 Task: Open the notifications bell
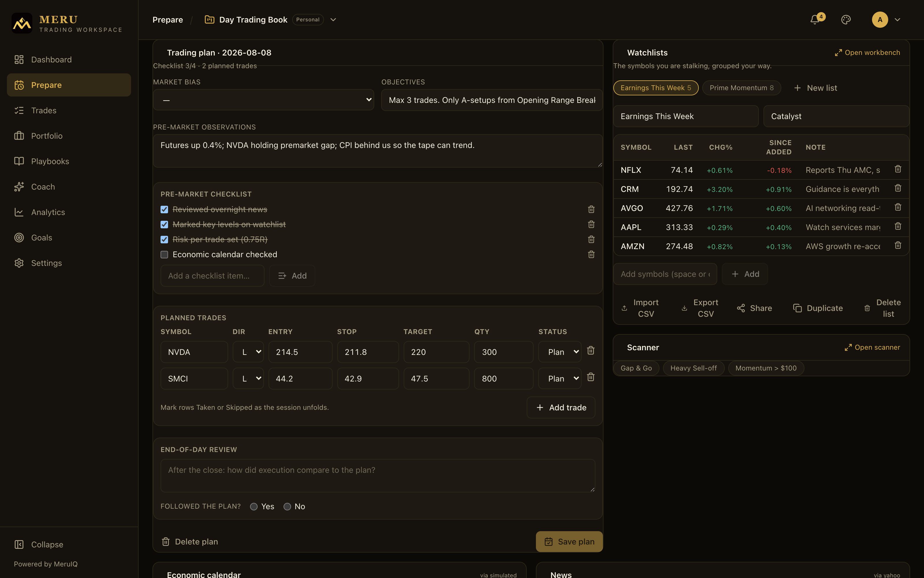coord(815,19)
